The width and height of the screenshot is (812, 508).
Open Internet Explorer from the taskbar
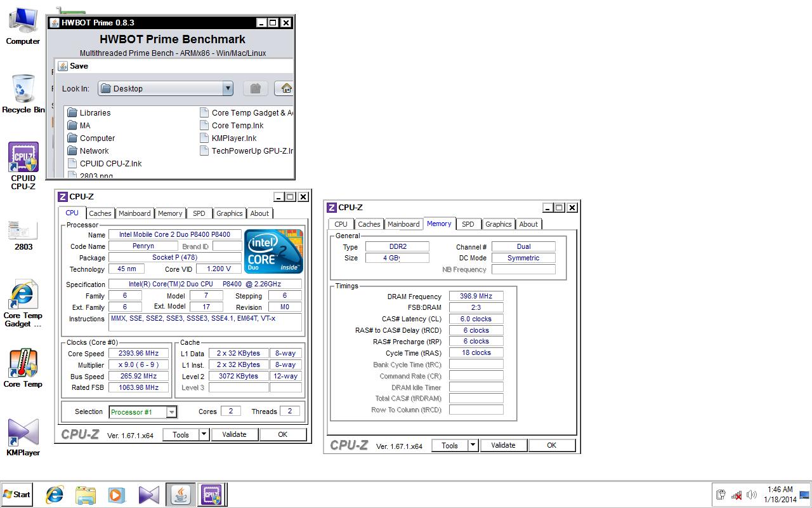point(55,495)
